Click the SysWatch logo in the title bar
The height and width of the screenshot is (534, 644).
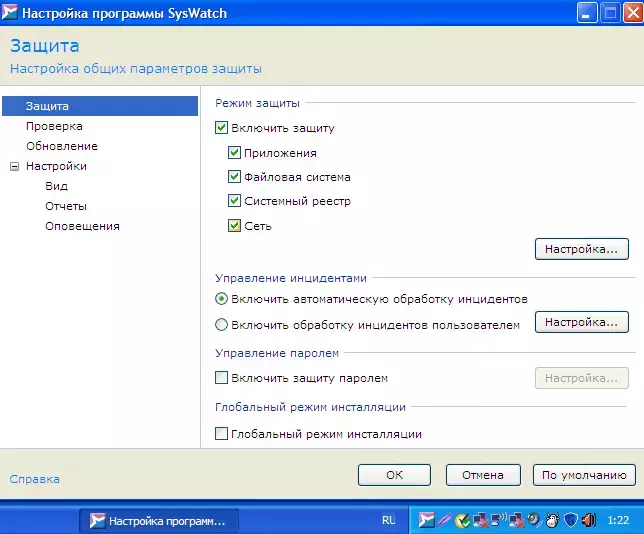click(x=9, y=12)
